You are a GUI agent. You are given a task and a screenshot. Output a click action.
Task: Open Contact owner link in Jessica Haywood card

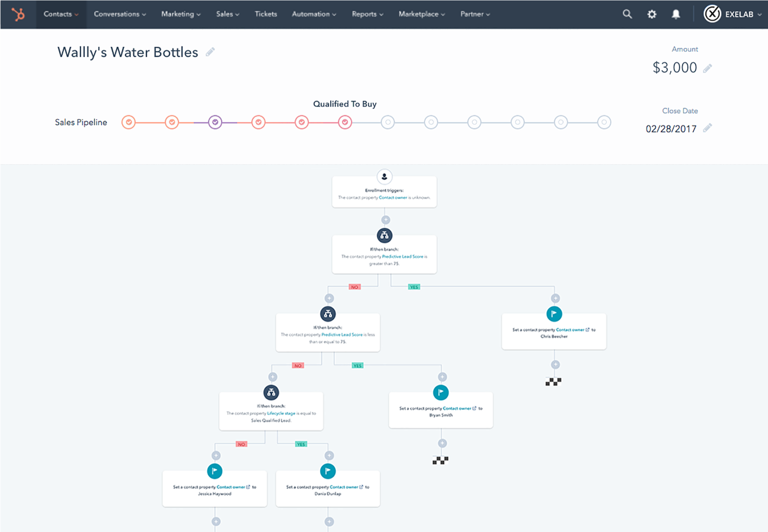click(x=231, y=487)
